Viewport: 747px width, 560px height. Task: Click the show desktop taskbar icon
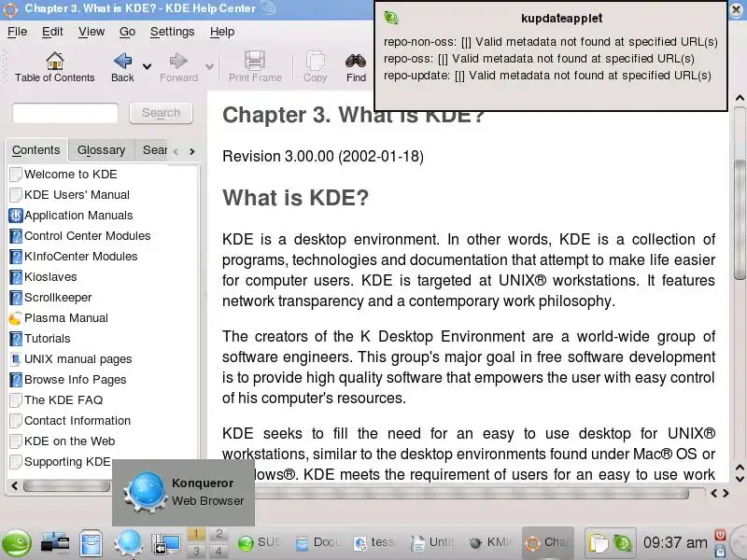coord(166,543)
